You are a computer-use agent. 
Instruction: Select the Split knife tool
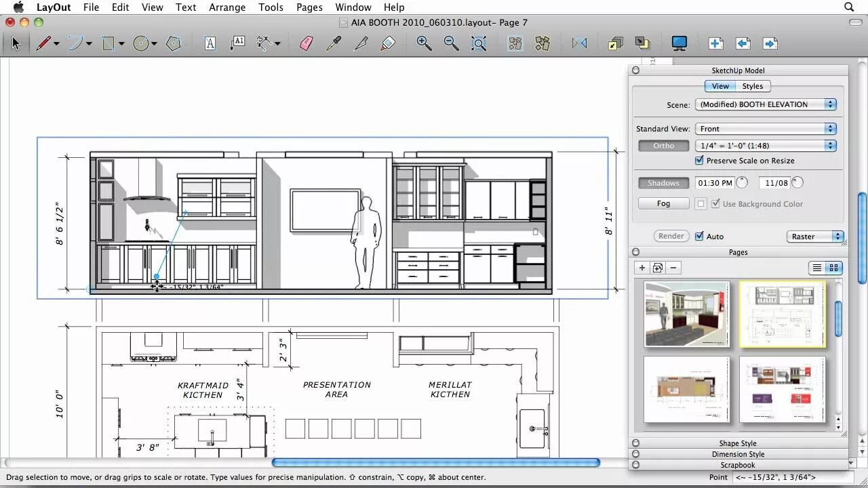pos(361,43)
